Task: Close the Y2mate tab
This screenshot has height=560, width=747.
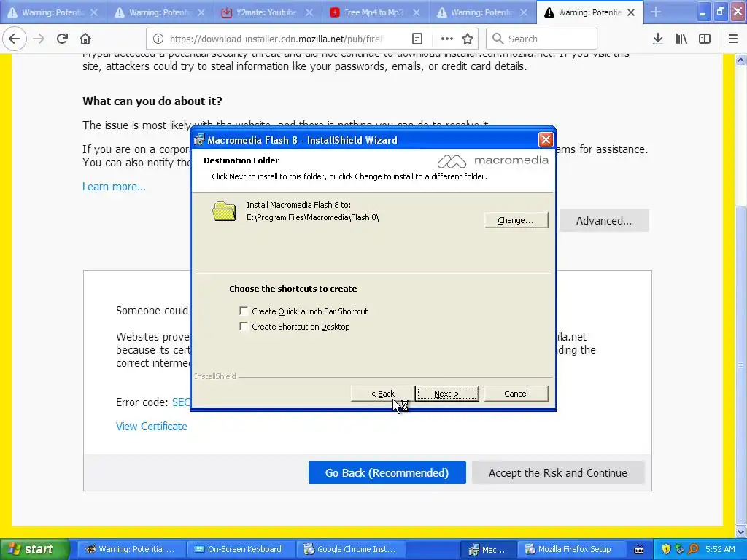Action: (x=309, y=12)
